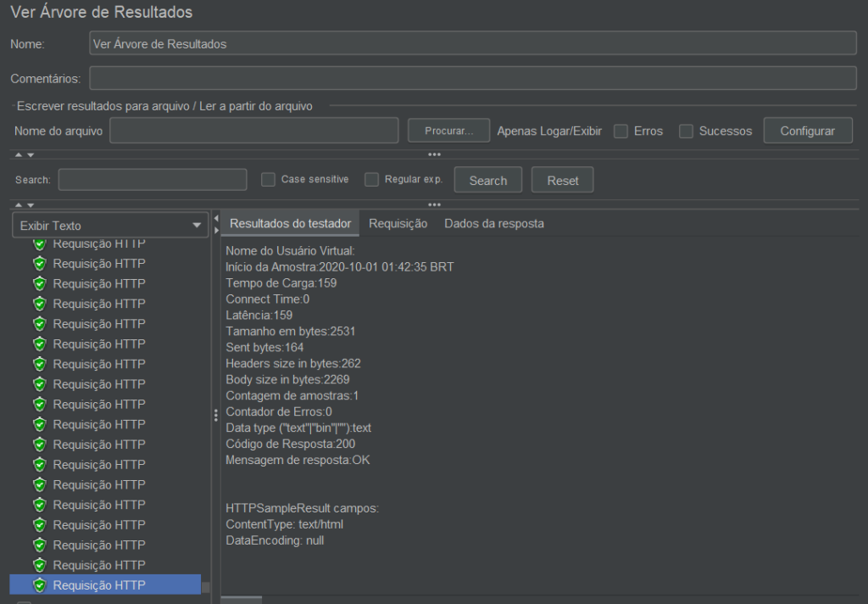Click the Reset button
This screenshot has height=604, width=868.
pos(563,181)
